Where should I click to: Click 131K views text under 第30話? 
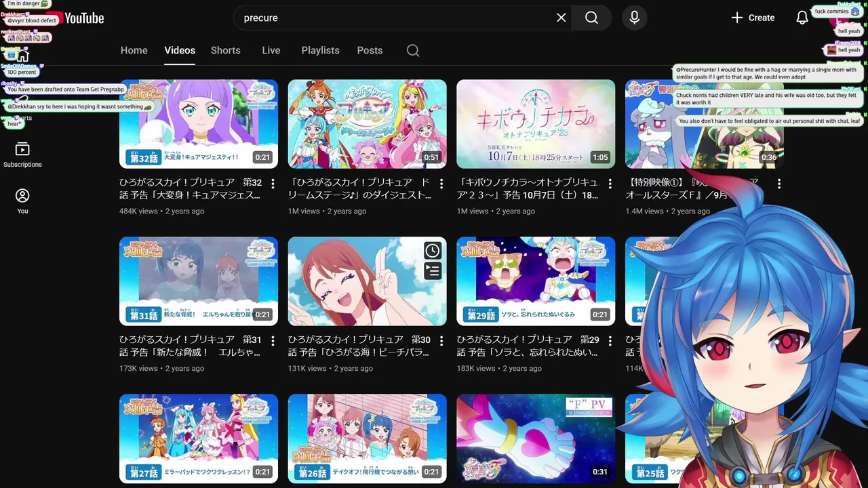coord(307,369)
